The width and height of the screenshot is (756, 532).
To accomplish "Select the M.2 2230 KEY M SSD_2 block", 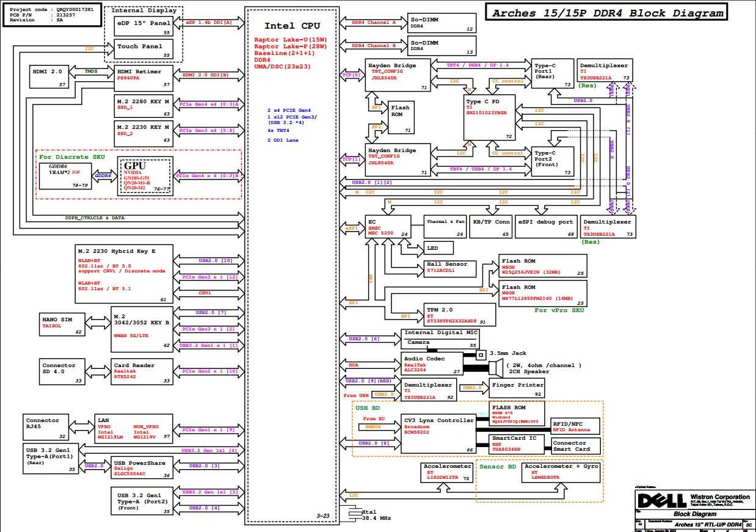I will pos(144,133).
